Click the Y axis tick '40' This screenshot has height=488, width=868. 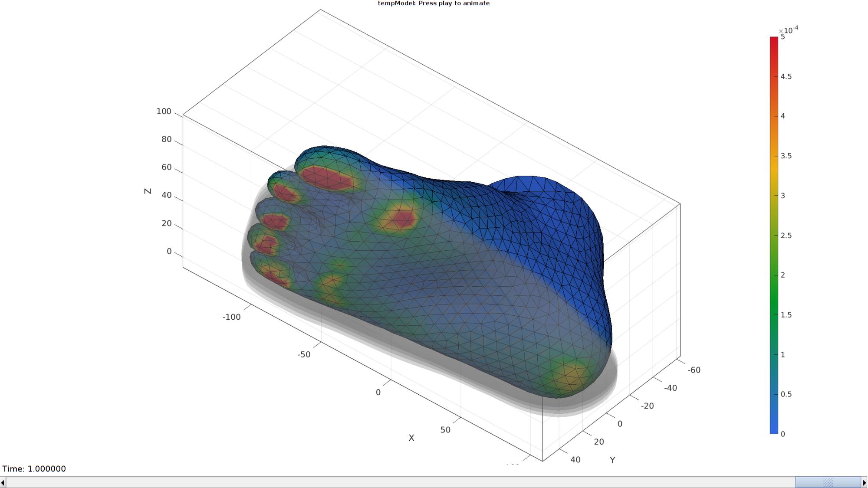[x=575, y=460]
